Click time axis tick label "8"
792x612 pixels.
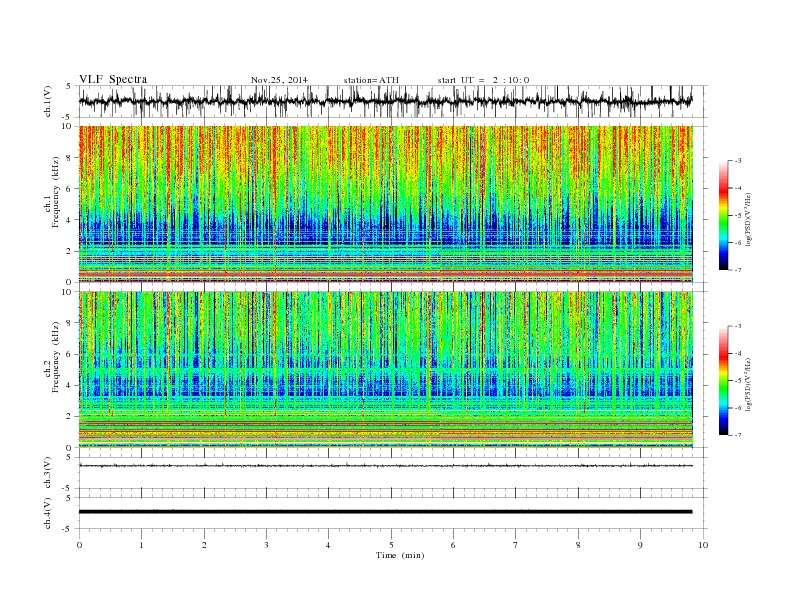point(578,545)
